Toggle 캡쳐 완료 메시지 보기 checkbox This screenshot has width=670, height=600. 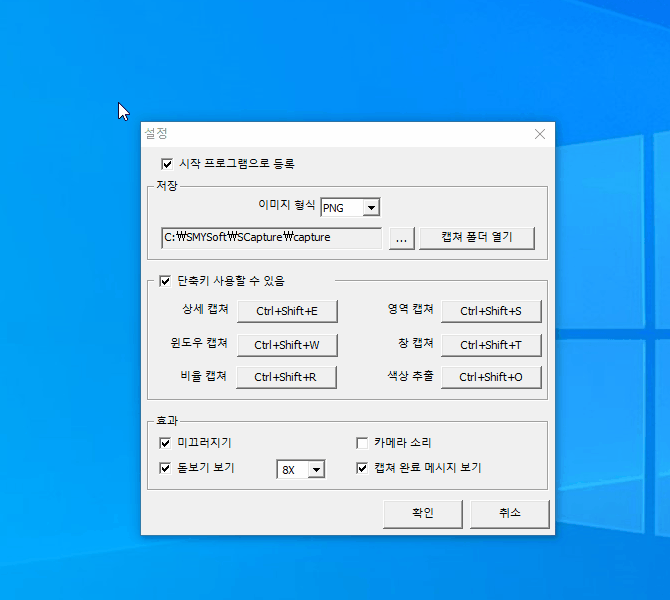coord(362,468)
